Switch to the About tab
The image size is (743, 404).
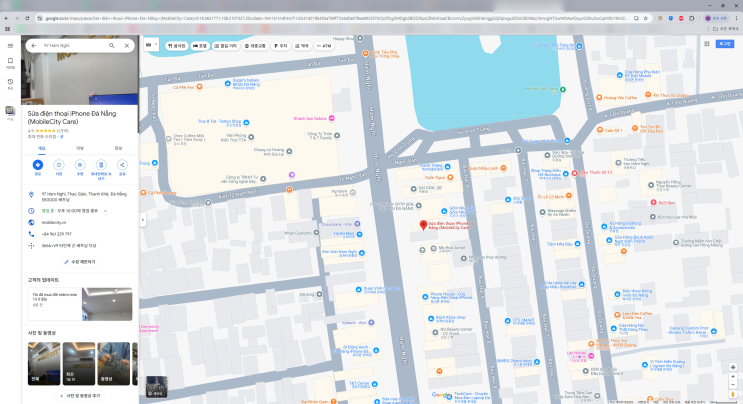pos(118,148)
